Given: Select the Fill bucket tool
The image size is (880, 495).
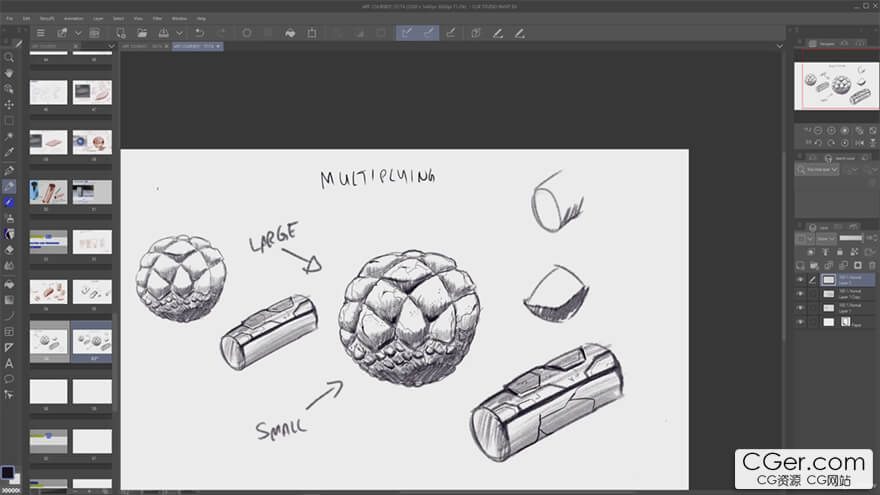Looking at the screenshot, I should (9, 284).
